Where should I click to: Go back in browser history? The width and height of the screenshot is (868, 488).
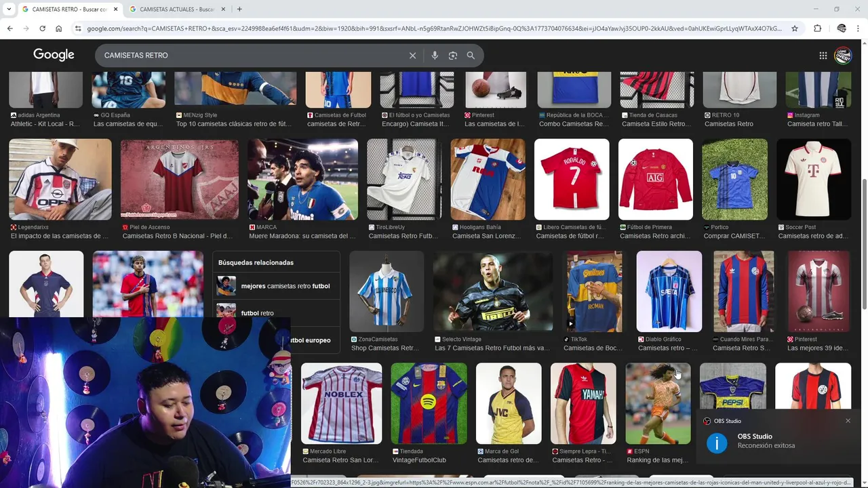tap(9, 28)
